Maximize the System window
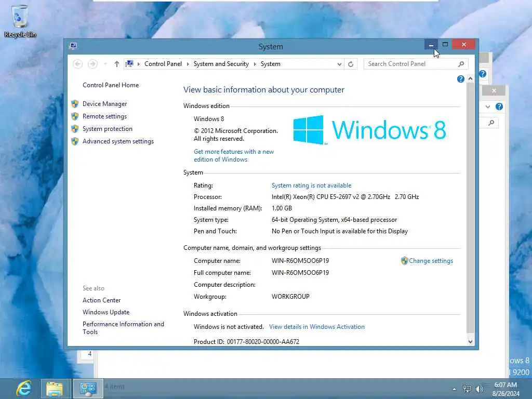Viewport: 532px width, 399px height. (445, 45)
